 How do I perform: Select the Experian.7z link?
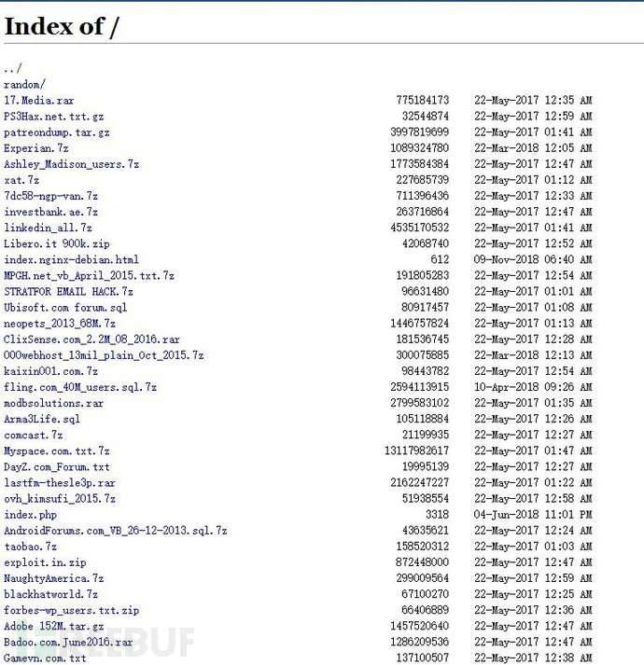pyautogui.click(x=36, y=148)
